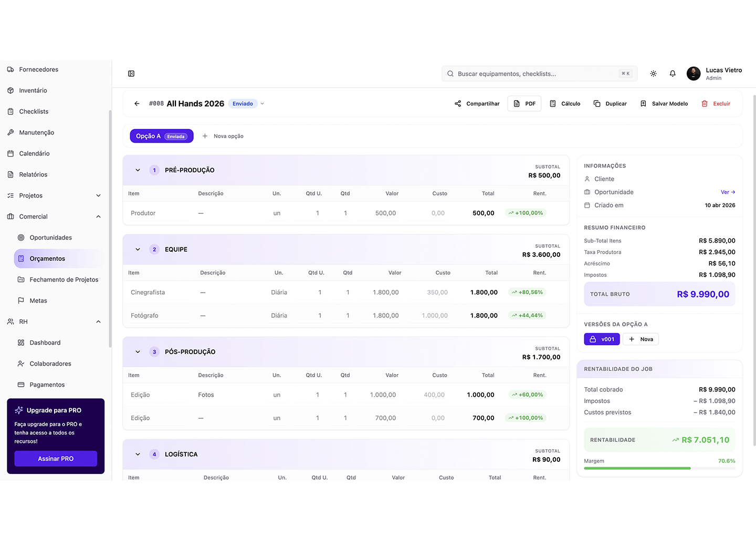Select the locked v001 version
The image size is (756, 538).
coord(602,339)
